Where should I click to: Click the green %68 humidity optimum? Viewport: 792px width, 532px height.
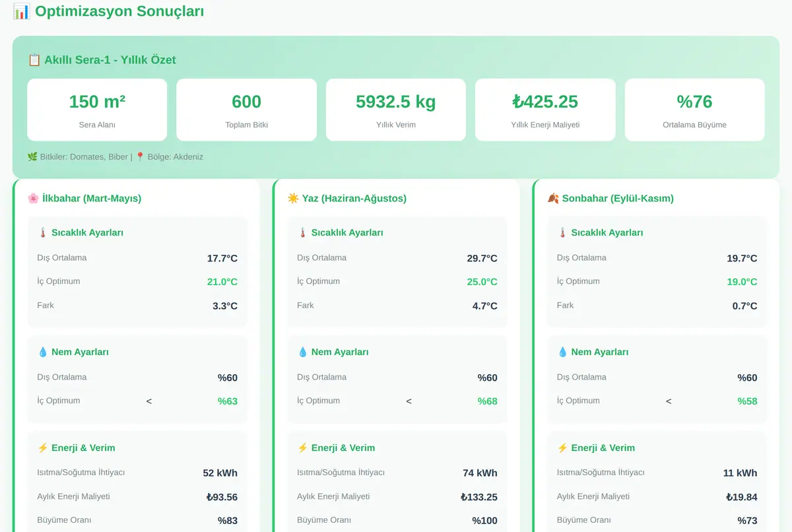click(x=488, y=401)
